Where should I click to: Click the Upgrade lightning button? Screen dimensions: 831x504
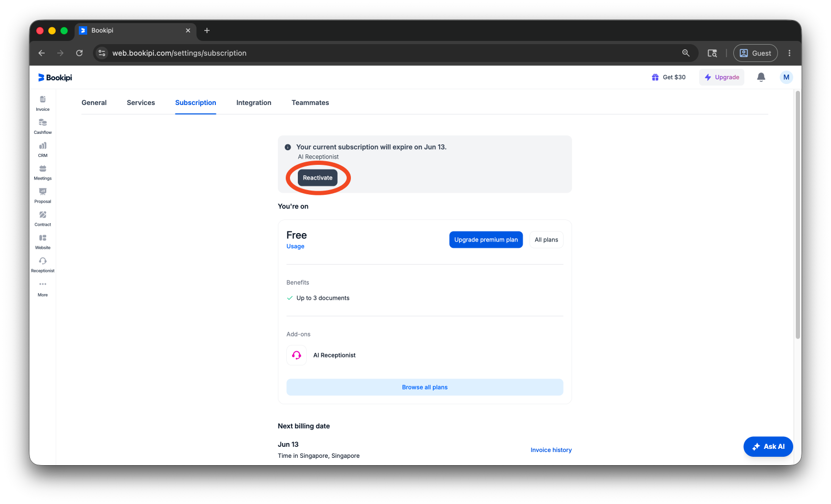pos(722,77)
